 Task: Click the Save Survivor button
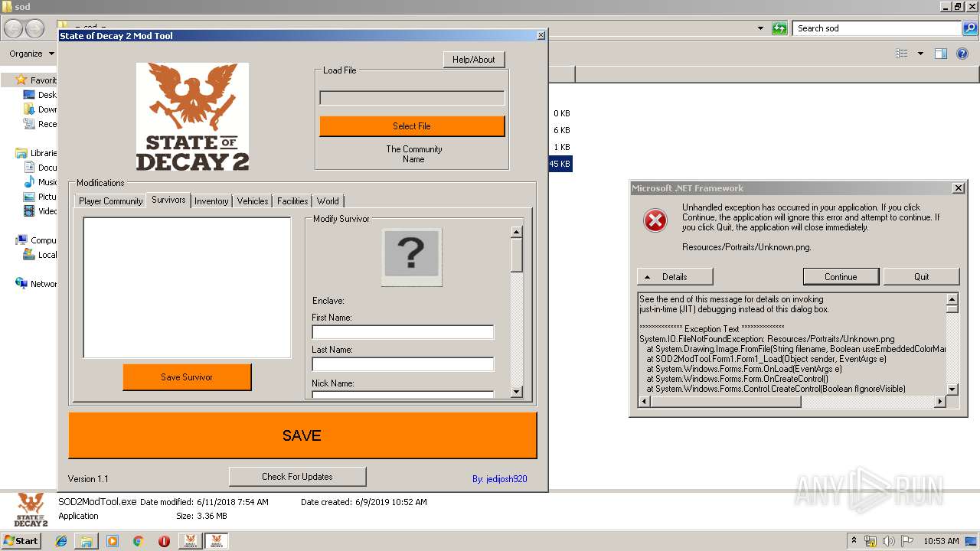(x=187, y=377)
